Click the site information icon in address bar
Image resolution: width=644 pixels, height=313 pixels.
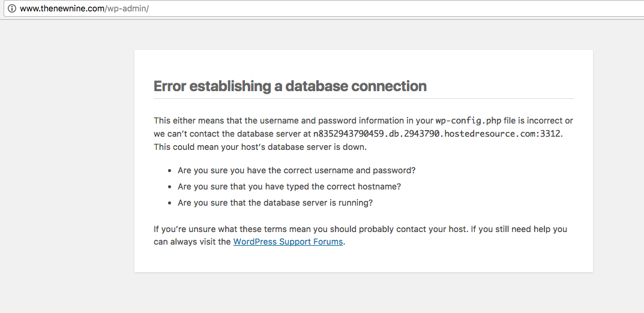(x=11, y=9)
